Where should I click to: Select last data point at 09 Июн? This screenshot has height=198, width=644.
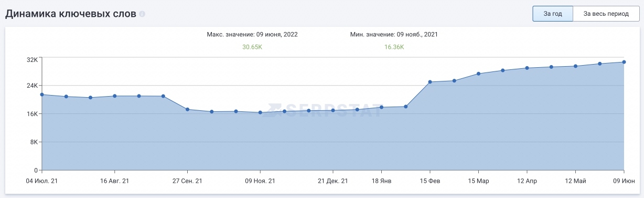pos(624,62)
